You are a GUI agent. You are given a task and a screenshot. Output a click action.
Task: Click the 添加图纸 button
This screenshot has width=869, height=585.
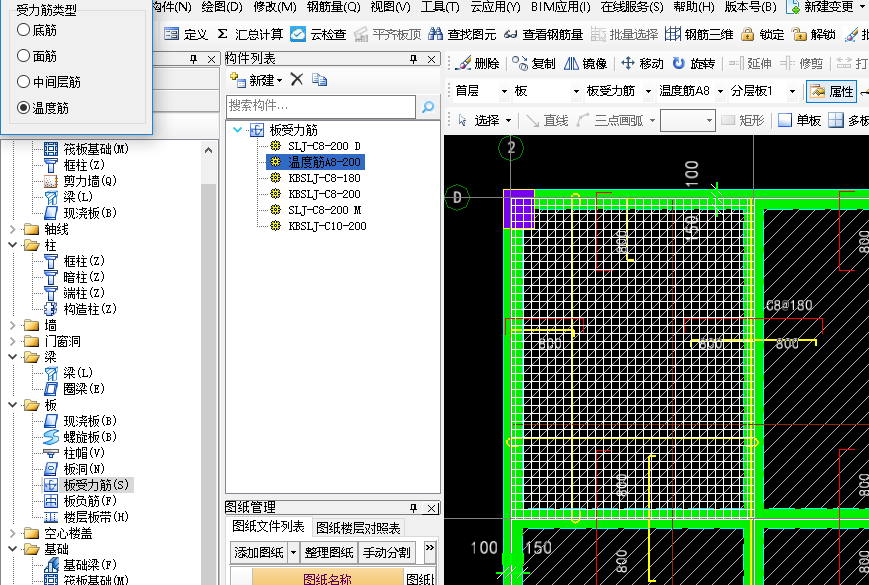[x=259, y=552]
